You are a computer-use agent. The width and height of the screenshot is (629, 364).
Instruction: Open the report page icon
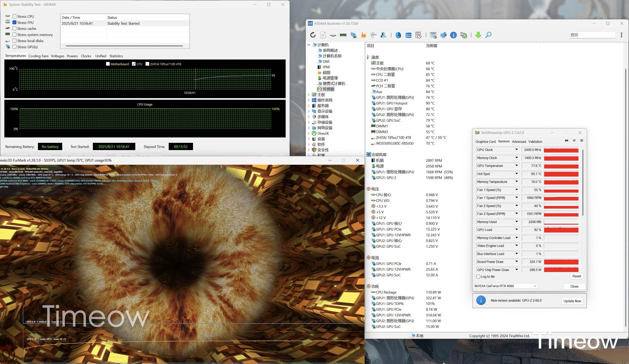click(323, 35)
